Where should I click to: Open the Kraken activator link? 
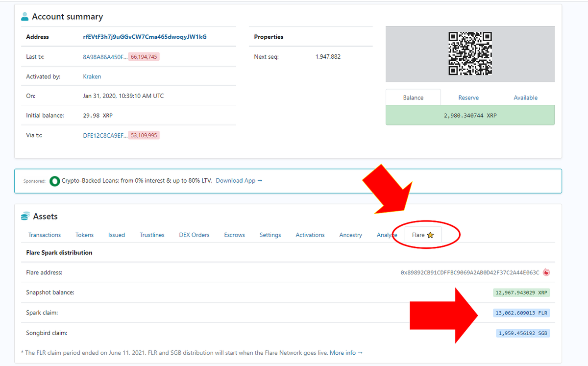(92, 76)
